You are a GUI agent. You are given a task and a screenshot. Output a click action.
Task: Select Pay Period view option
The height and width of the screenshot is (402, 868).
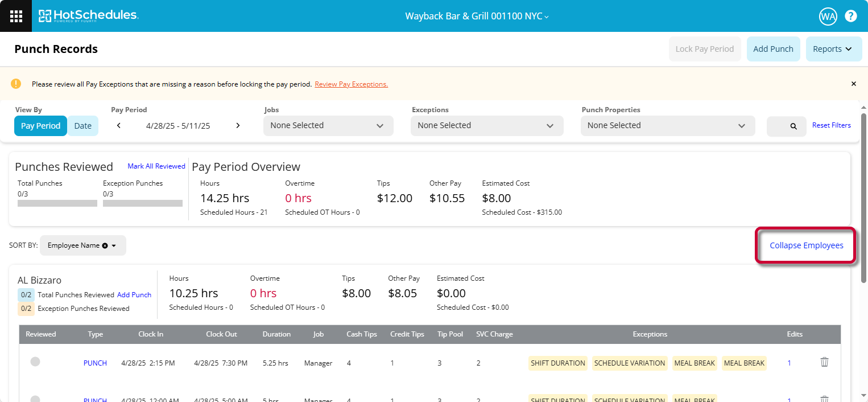coord(40,126)
